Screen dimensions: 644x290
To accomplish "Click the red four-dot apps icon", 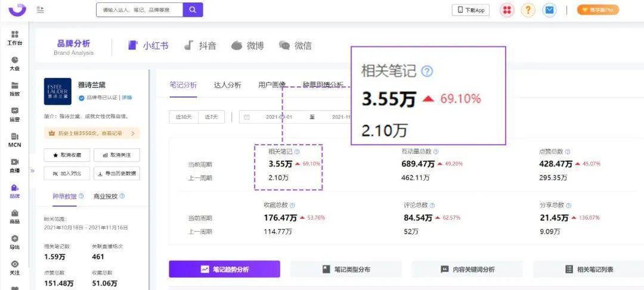I will coord(507,10).
